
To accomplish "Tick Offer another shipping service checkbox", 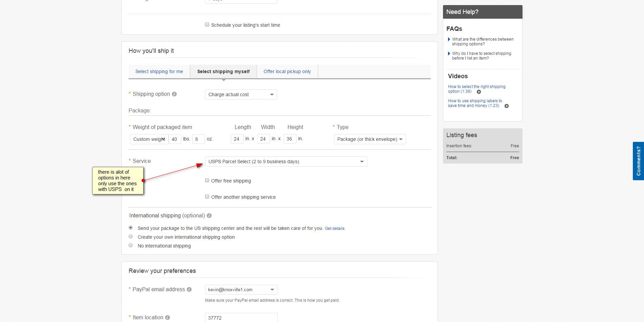I will tap(207, 197).
